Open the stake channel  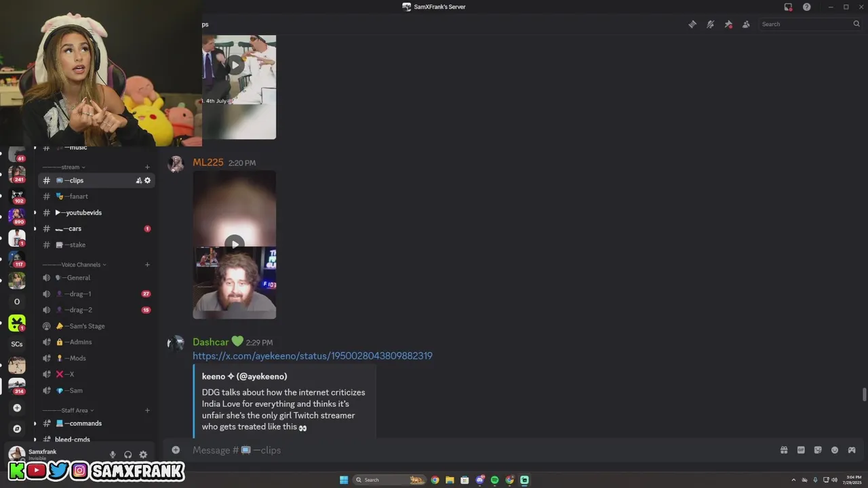coord(95,245)
